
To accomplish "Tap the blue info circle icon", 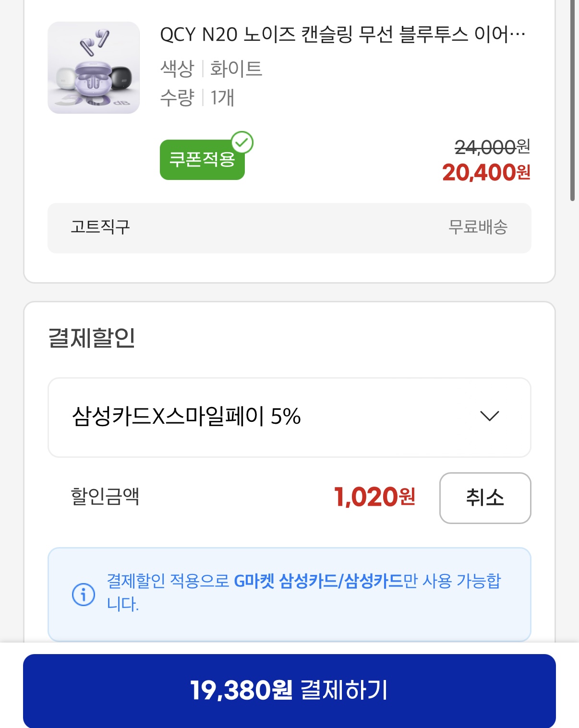I will pos(84,594).
